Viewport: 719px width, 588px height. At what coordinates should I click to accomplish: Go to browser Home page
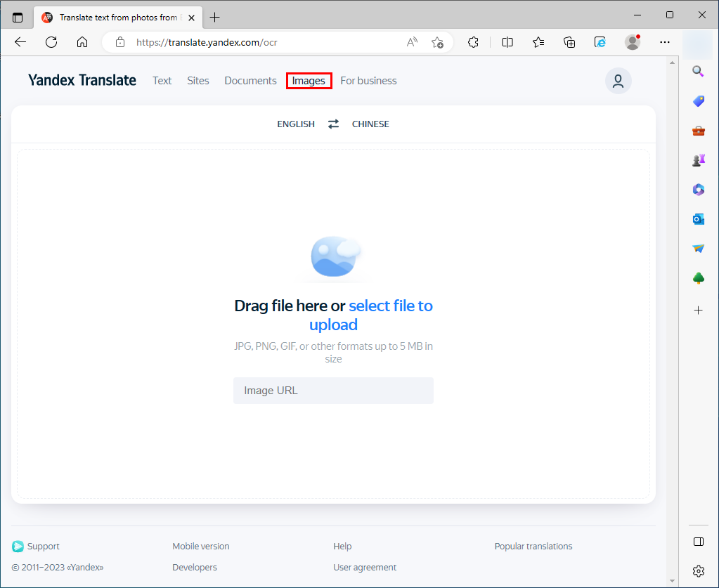click(x=82, y=42)
